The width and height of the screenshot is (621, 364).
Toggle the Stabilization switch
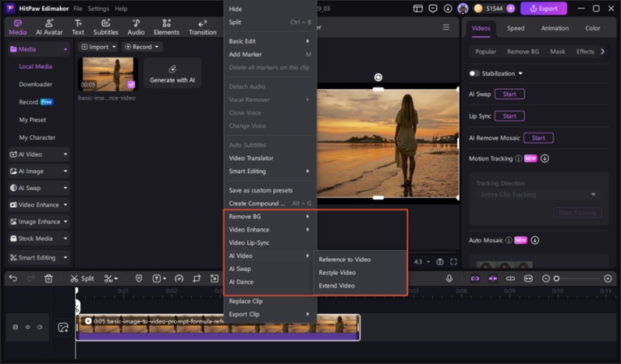pyautogui.click(x=474, y=74)
